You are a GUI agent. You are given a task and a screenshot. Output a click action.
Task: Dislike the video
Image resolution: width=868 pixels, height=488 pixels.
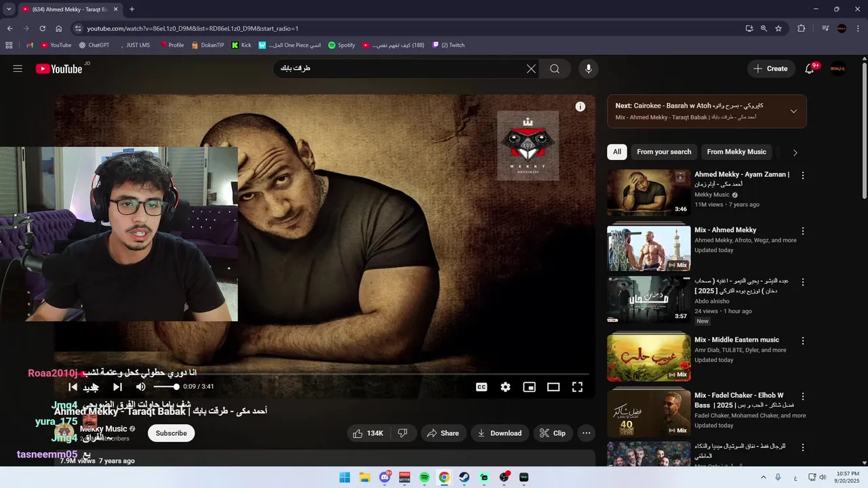coord(402,433)
